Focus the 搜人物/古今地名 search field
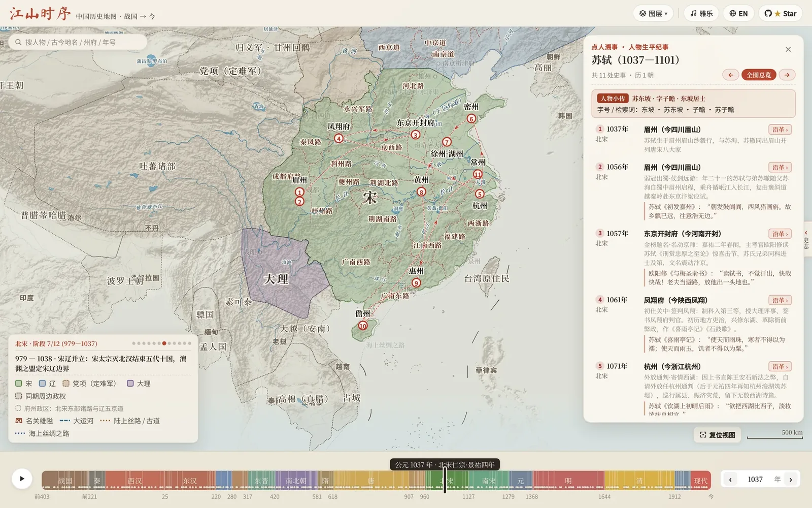 pyautogui.click(x=78, y=42)
